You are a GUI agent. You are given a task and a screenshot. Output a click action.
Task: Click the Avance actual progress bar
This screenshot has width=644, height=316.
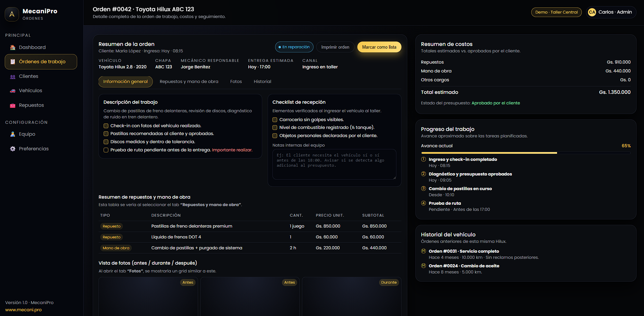pyautogui.click(x=525, y=153)
